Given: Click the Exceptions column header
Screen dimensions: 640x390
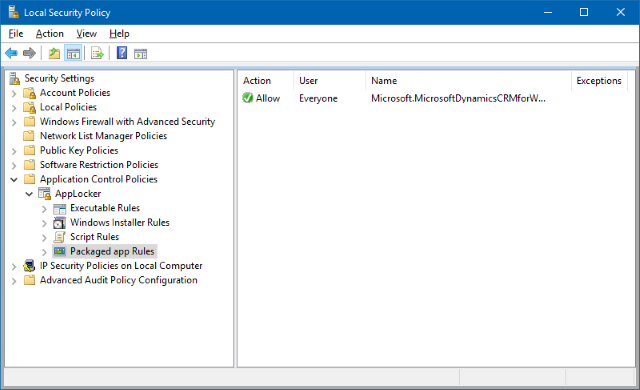Looking at the screenshot, I should click(599, 81).
